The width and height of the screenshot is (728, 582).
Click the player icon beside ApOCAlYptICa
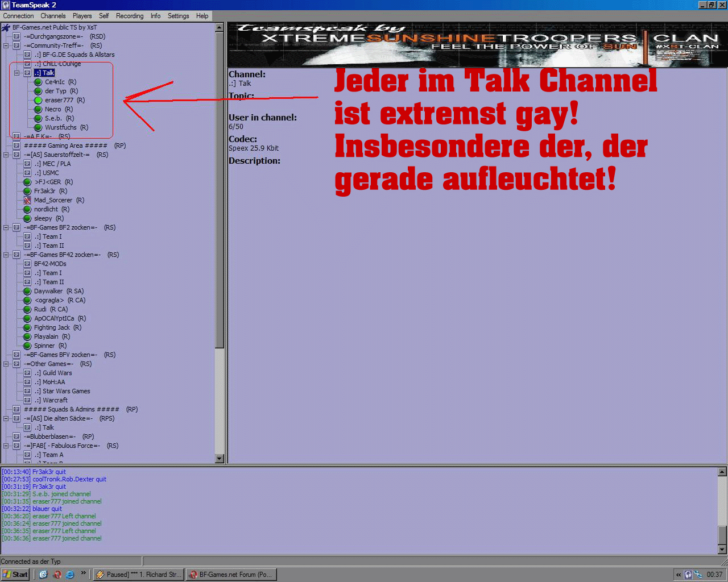[27, 318]
